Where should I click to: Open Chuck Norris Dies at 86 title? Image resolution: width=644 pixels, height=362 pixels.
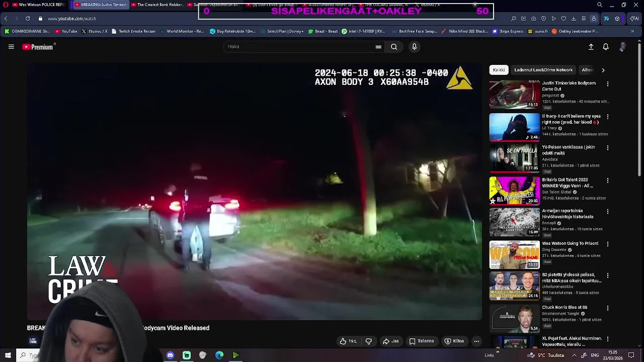pyautogui.click(x=565, y=307)
